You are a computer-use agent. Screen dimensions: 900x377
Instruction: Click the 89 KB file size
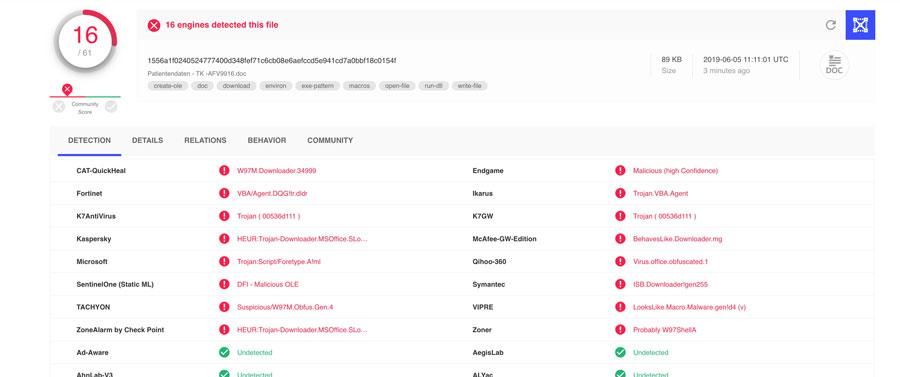click(x=672, y=59)
